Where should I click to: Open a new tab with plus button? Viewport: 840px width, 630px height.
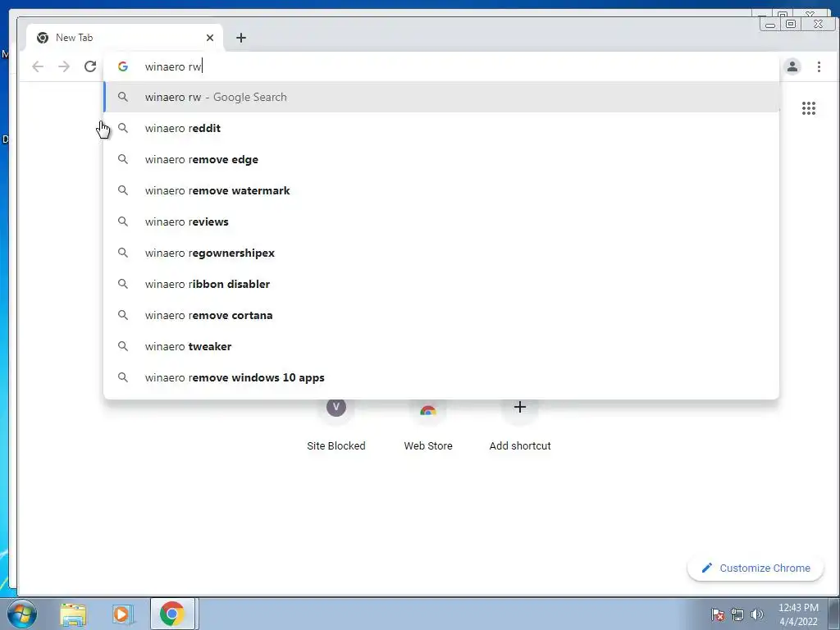(x=241, y=38)
